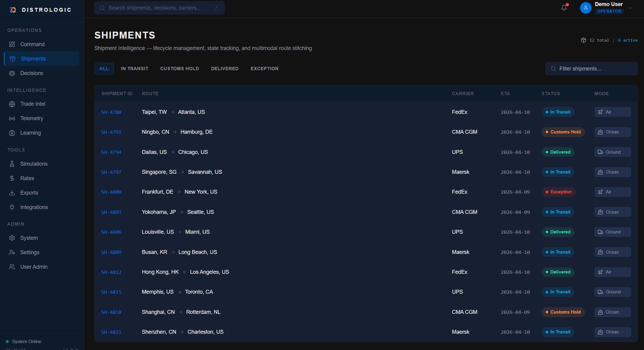Click the Ocean ship icon for SH-4791

tap(600, 132)
